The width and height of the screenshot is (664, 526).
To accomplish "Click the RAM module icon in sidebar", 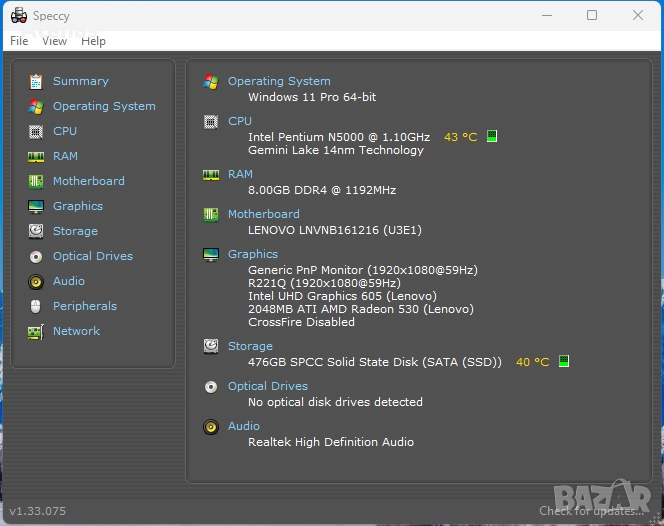I will point(36,157).
